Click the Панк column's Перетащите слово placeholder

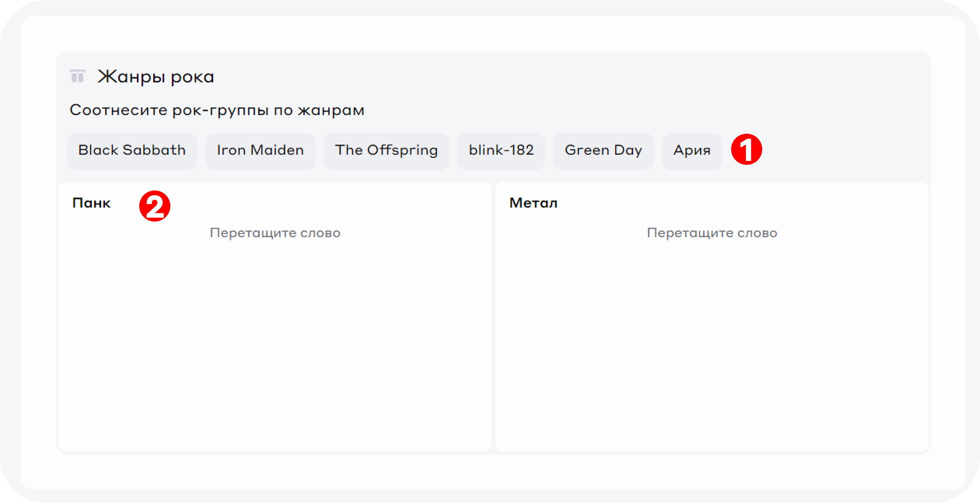(x=275, y=233)
